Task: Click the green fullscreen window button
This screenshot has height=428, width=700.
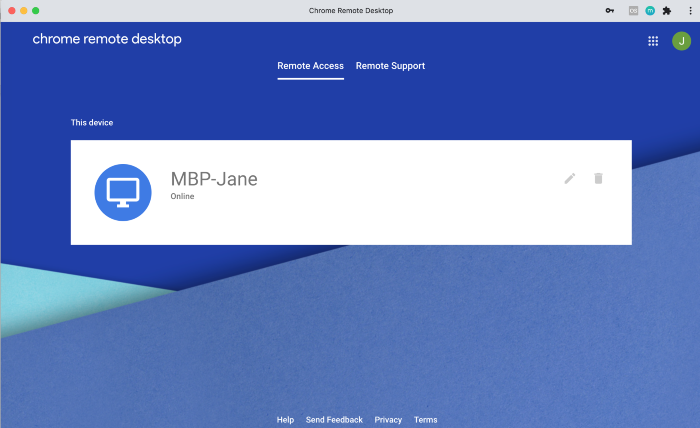Action: click(x=36, y=11)
